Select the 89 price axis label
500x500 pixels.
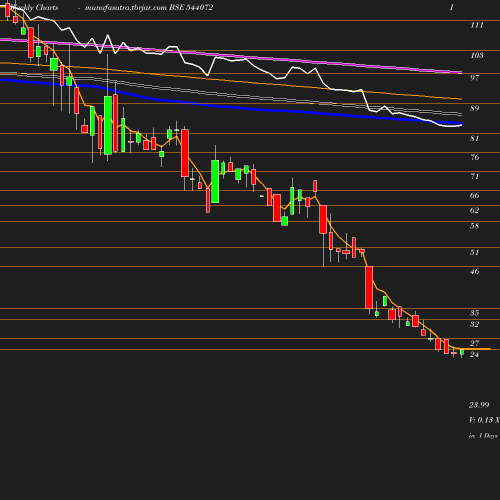click(475, 108)
